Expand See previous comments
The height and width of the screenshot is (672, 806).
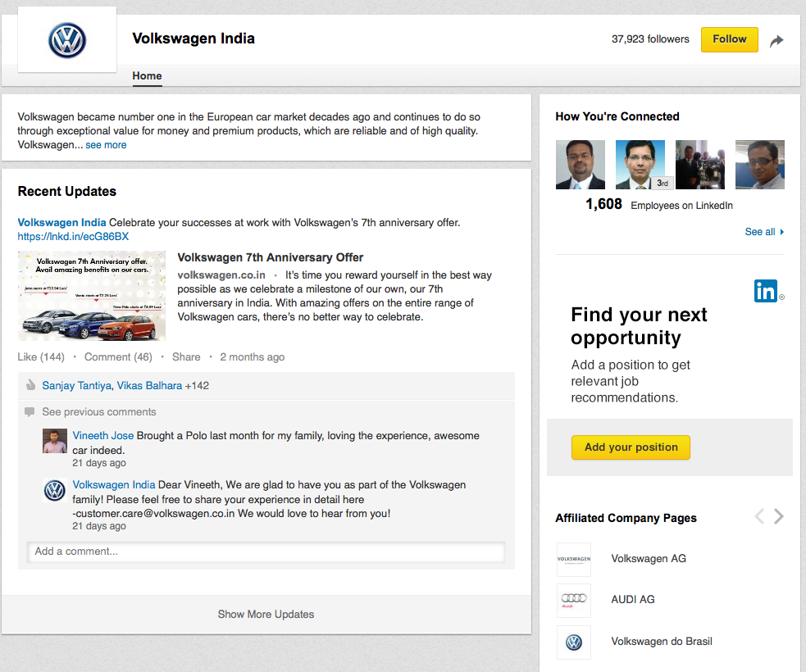pyautogui.click(x=99, y=412)
